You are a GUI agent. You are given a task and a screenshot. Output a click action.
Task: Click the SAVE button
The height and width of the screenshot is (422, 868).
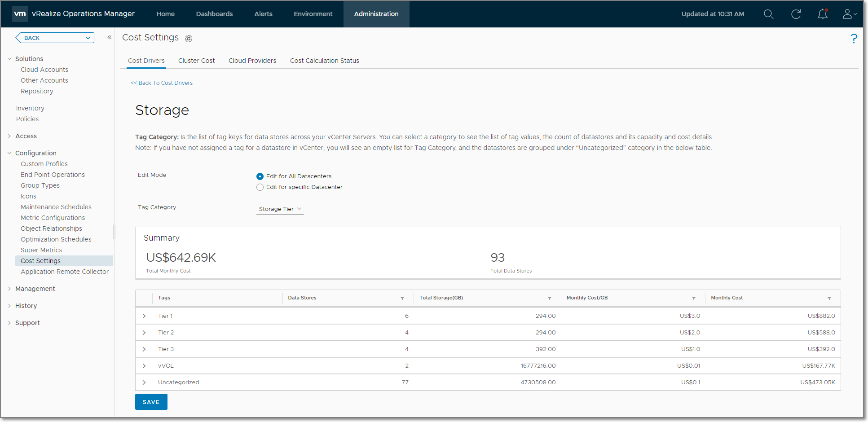coord(151,402)
